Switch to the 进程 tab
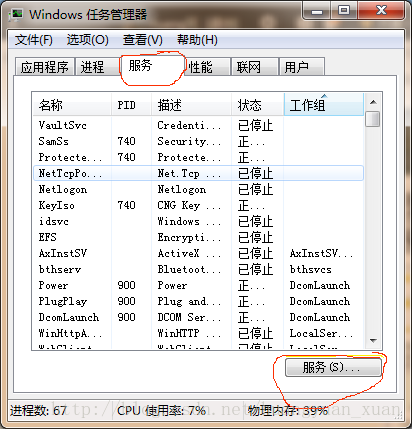 [x=97, y=67]
